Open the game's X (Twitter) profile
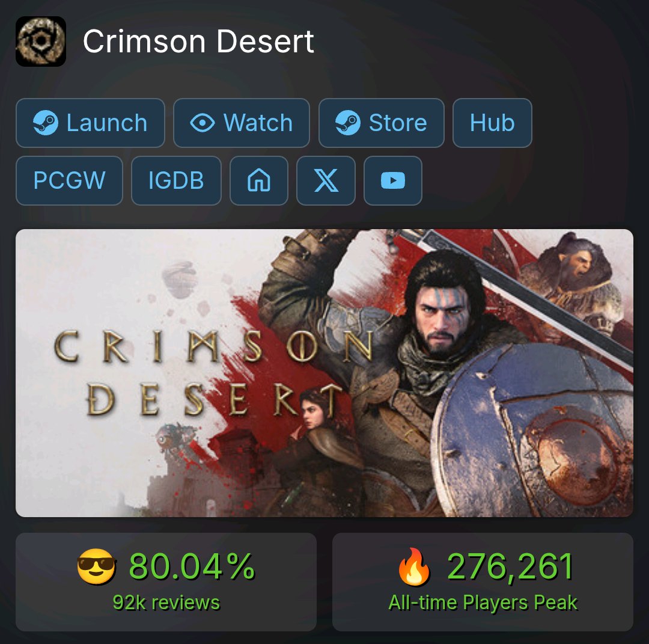The width and height of the screenshot is (649, 644). pyautogui.click(x=326, y=180)
